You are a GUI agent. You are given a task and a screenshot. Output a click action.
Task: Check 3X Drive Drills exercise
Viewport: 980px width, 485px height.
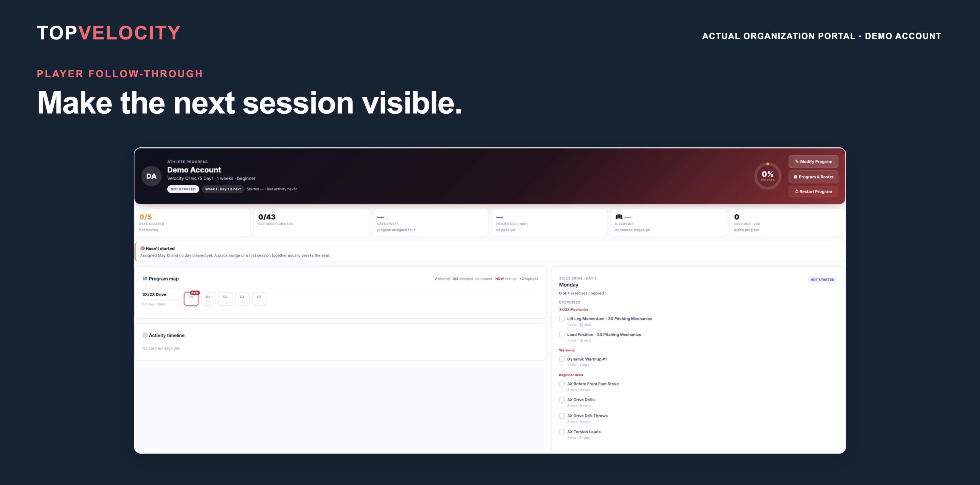click(x=562, y=400)
